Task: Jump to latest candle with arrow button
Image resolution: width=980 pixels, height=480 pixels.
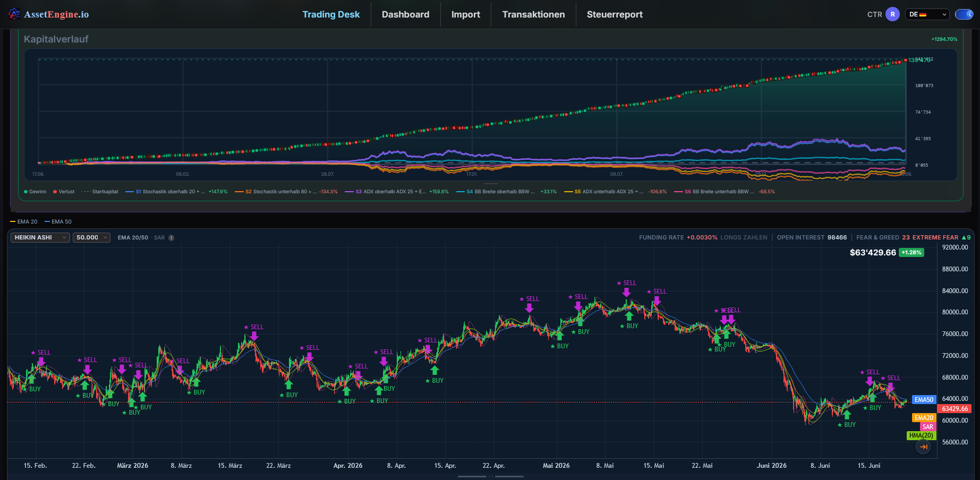Action: pos(924,447)
